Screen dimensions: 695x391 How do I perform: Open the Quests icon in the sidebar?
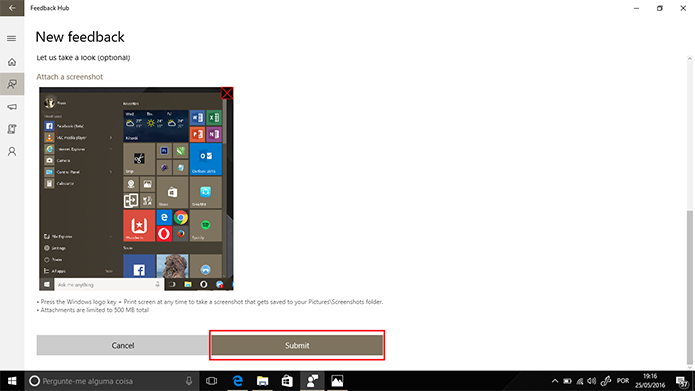pyautogui.click(x=12, y=129)
